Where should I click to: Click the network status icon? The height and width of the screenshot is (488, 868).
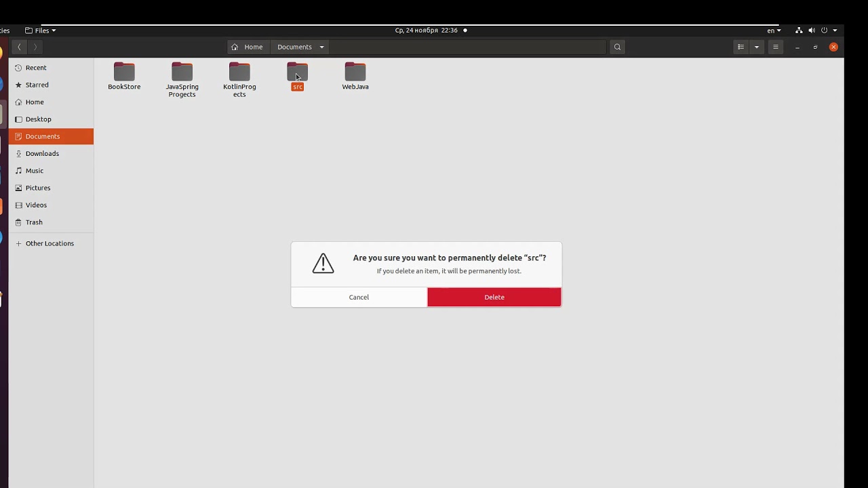[799, 30]
